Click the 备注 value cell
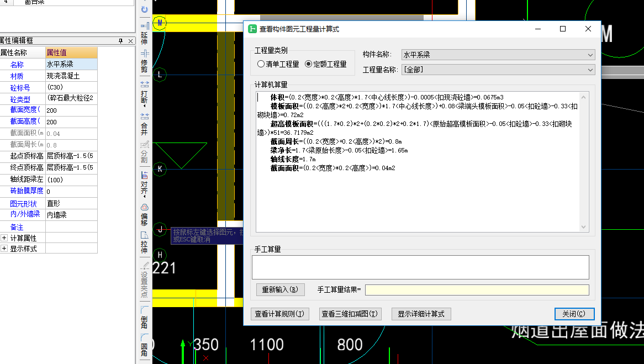Viewport: 644px width, 364px height. click(71, 227)
